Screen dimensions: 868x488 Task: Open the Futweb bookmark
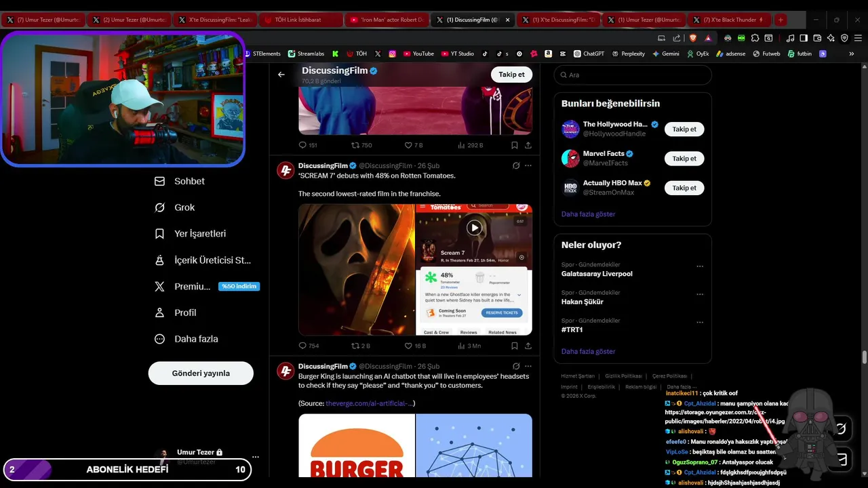(x=766, y=54)
